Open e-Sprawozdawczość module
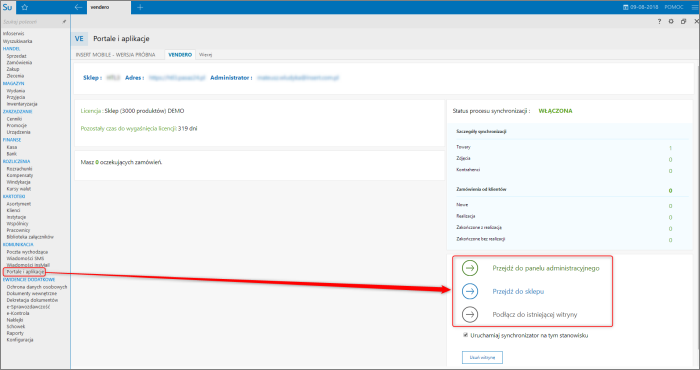700x370 pixels. (x=28, y=307)
